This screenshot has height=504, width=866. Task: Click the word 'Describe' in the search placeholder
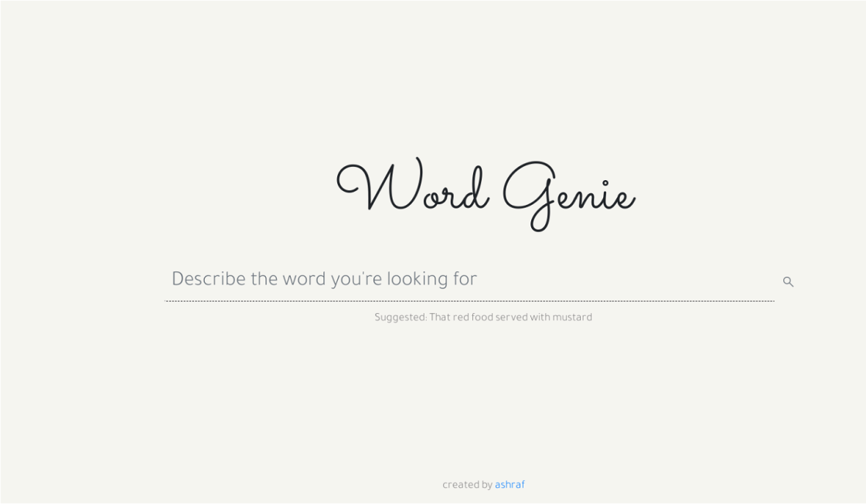pos(208,279)
